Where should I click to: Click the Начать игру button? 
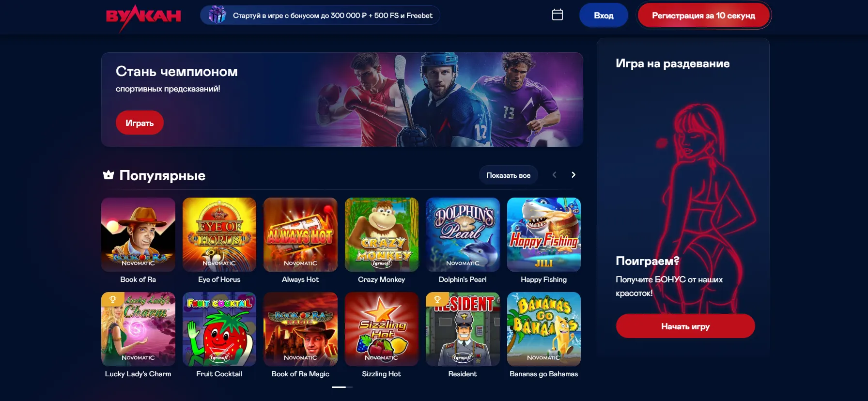tap(685, 326)
